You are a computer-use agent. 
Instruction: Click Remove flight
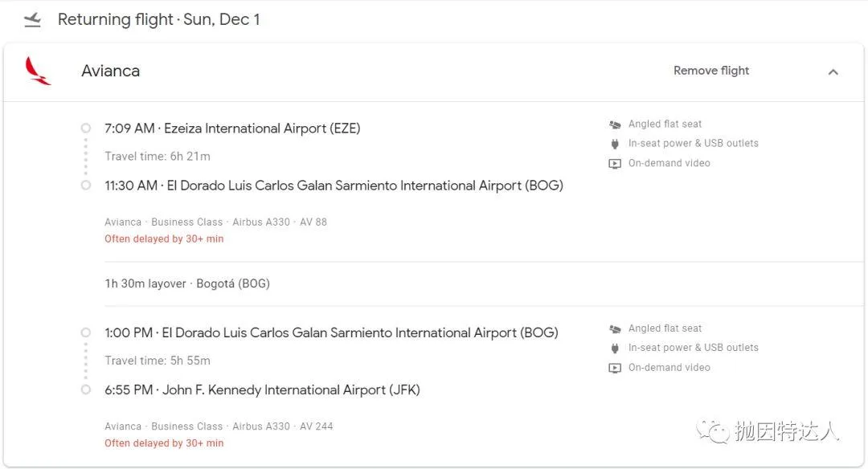pyautogui.click(x=710, y=71)
